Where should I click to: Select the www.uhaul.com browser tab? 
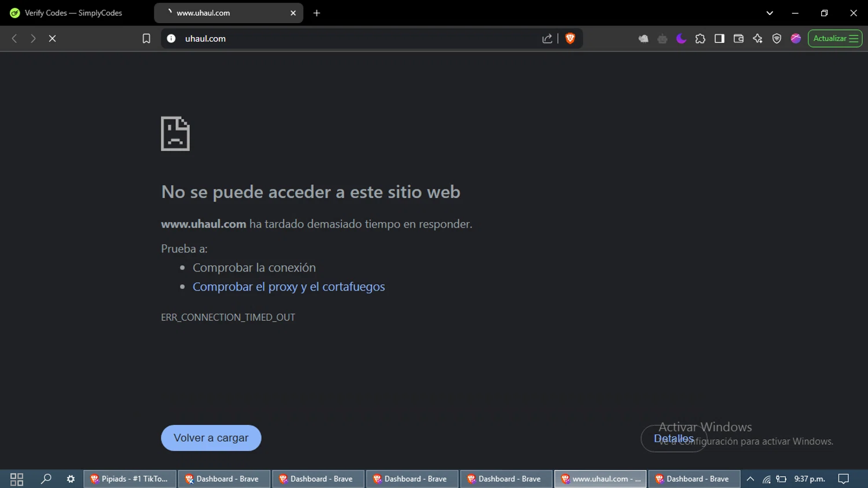pos(229,13)
